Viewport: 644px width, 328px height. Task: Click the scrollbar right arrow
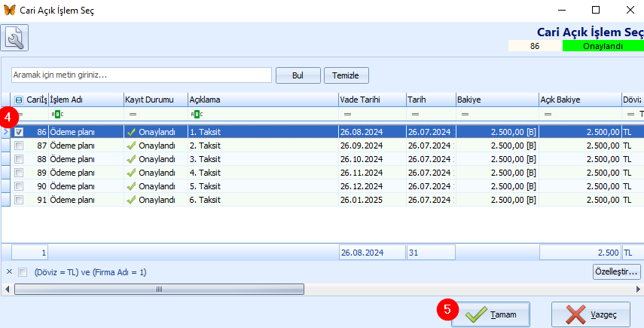(x=638, y=289)
